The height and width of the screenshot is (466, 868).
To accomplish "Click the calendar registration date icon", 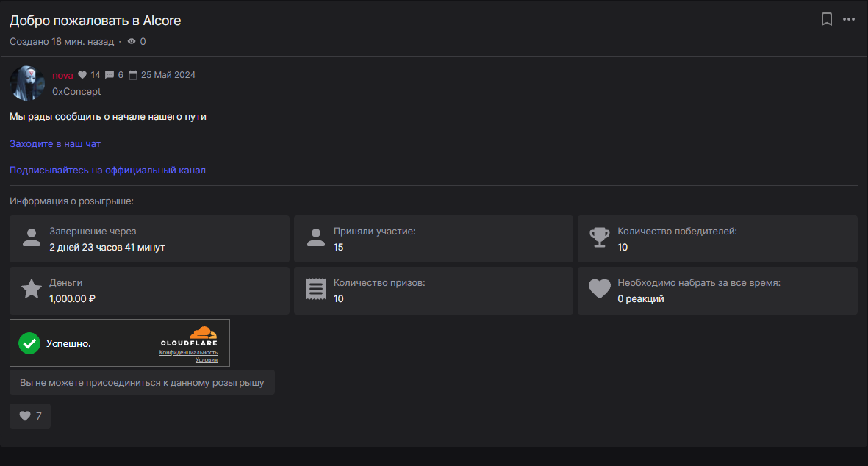I will pyautogui.click(x=133, y=75).
